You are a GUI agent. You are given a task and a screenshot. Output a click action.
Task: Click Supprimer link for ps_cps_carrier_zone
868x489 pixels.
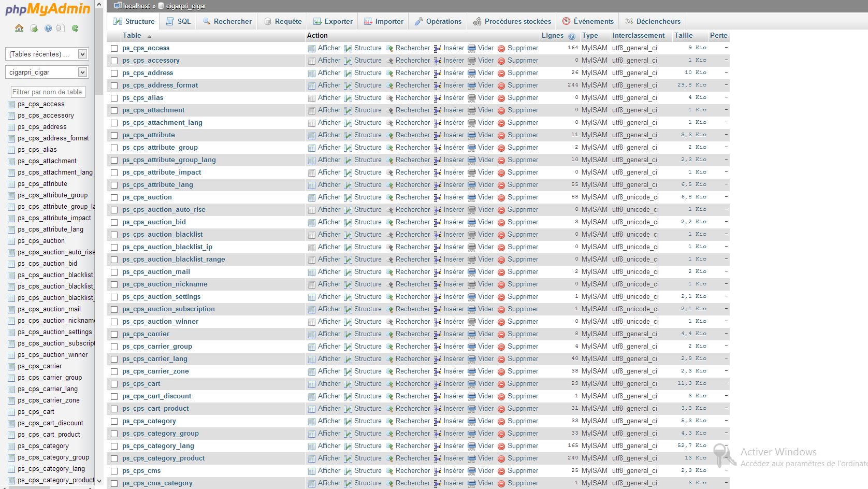click(523, 371)
